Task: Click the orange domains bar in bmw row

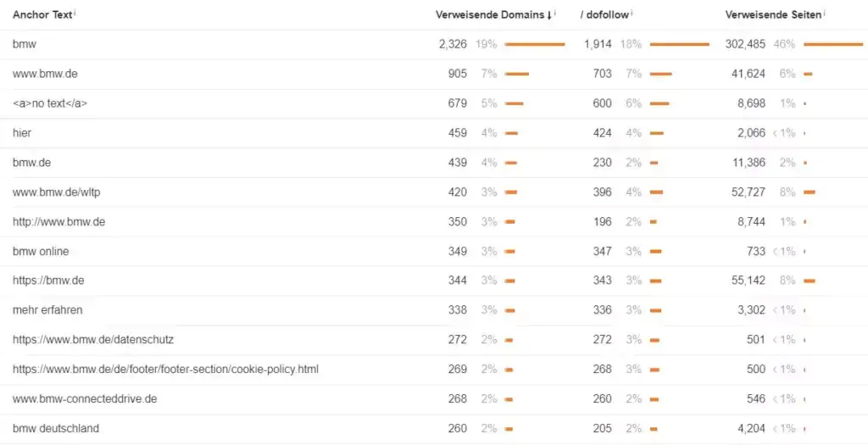Action: [x=534, y=44]
